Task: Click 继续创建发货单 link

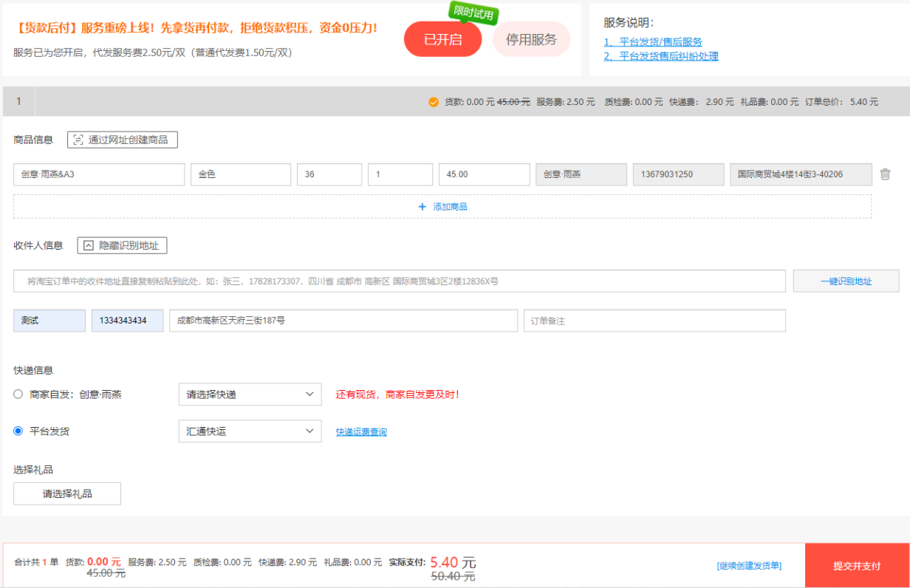Action: point(749,566)
